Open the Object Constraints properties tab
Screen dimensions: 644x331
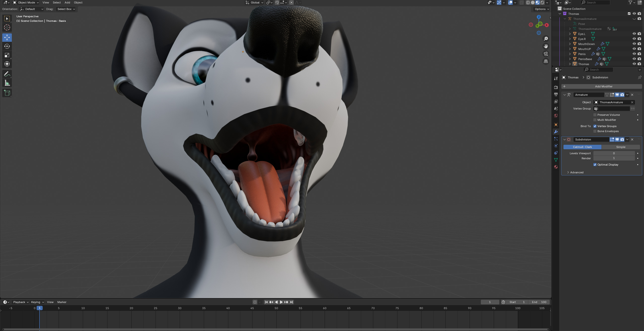point(556,153)
